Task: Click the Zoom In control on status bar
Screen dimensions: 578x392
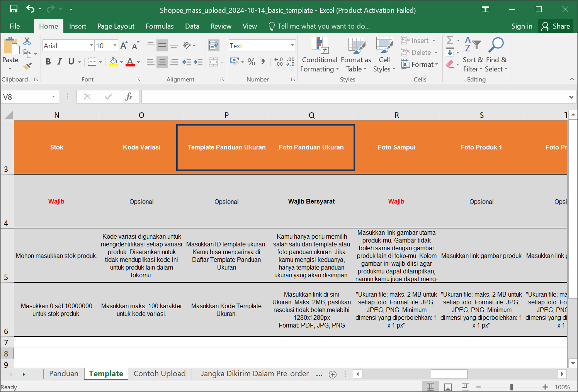Action: [x=545, y=386]
